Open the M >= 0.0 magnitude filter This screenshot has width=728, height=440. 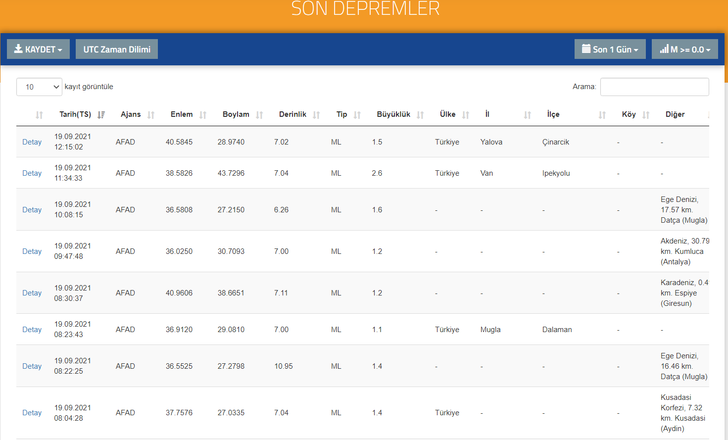pyautogui.click(x=686, y=49)
